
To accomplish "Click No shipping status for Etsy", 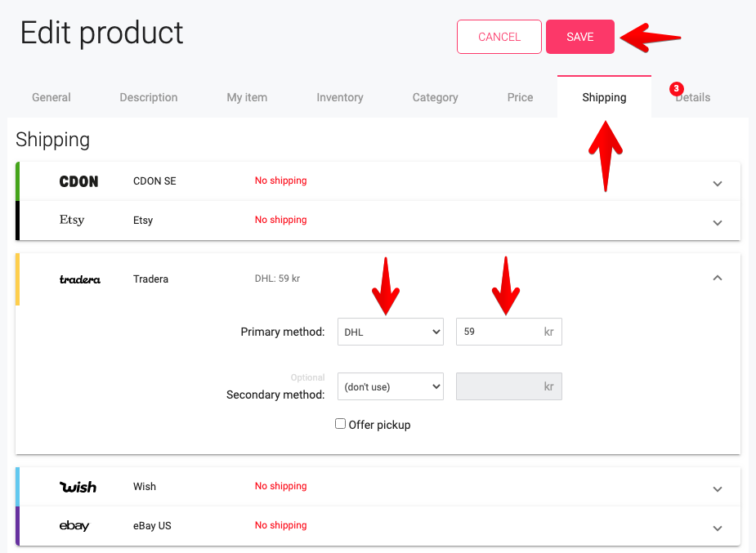I will (x=280, y=220).
